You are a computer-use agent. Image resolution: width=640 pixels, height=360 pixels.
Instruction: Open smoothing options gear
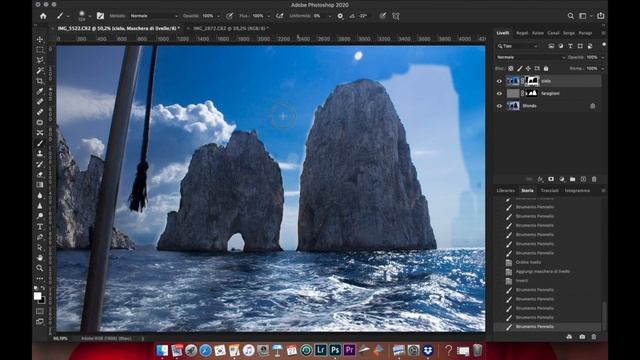click(340, 16)
